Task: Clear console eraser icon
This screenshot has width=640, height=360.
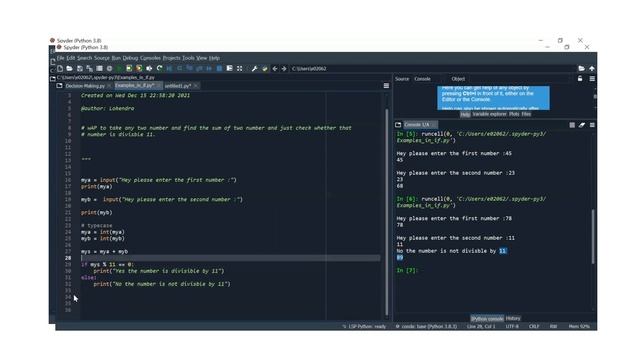Action: pyautogui.click(x=582, y=125)
